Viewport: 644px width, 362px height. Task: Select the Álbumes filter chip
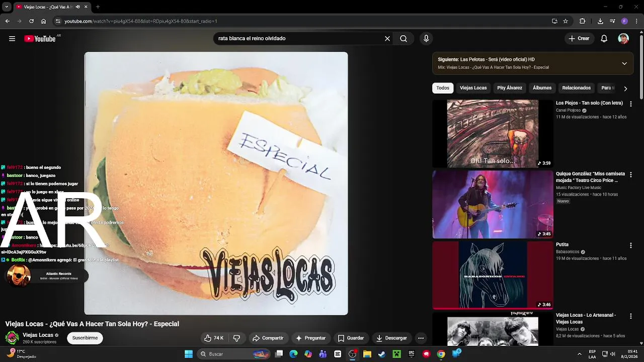[542, 88]
